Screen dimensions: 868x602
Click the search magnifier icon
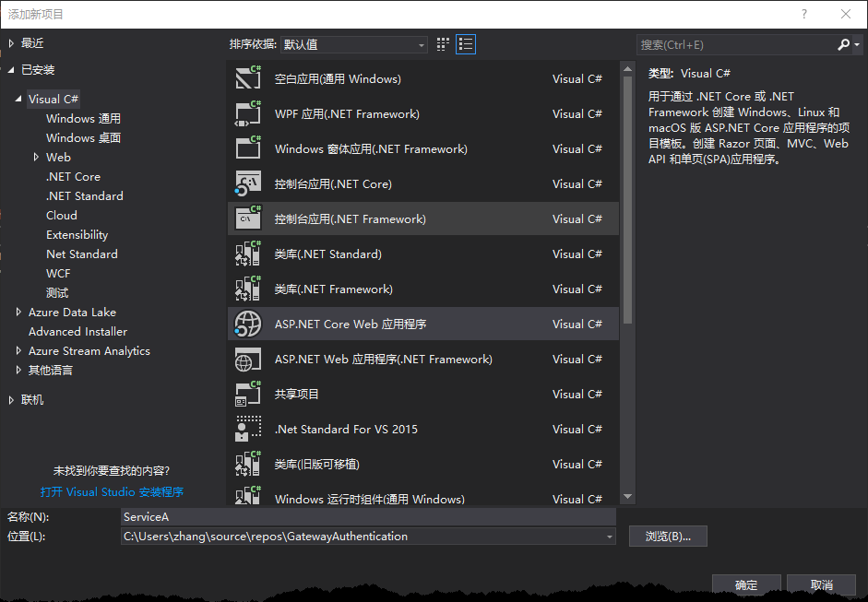pos(844,44)
